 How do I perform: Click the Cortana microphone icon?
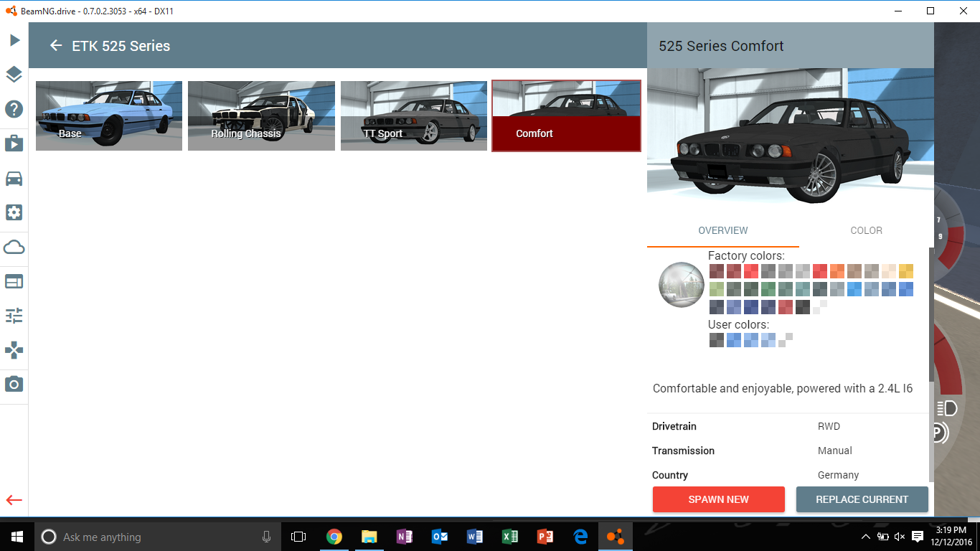267,537
